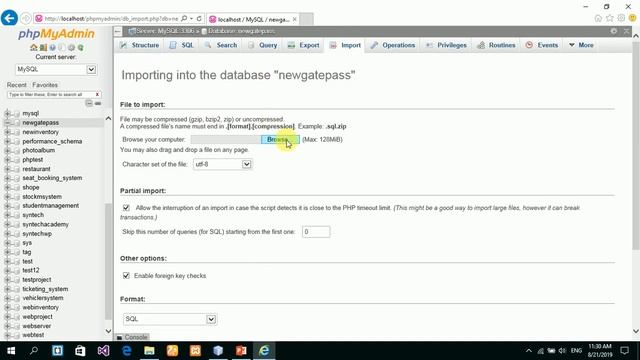Expand the ticketing_system database node
Image resolution: width=640 pixels, height=360 pixels.
click(x=7, y=289)
